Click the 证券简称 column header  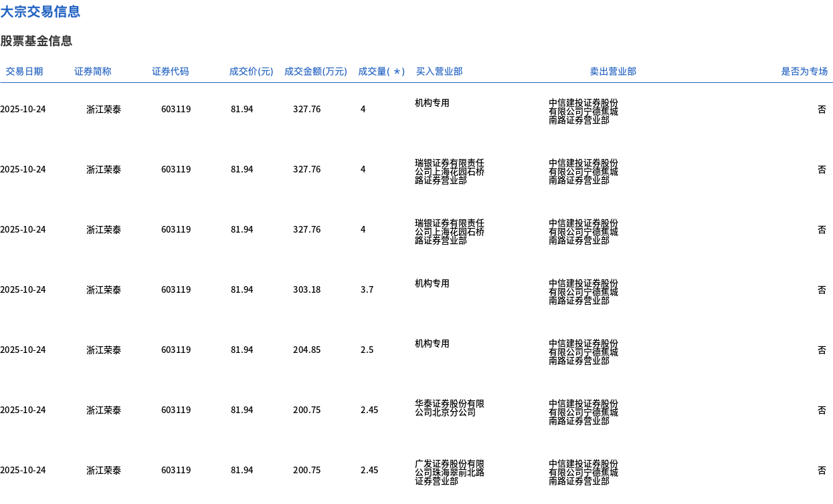tap(93, 72)
